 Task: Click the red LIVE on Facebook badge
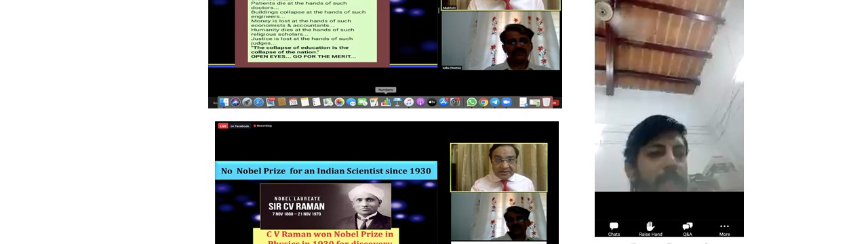coord(234,125)
